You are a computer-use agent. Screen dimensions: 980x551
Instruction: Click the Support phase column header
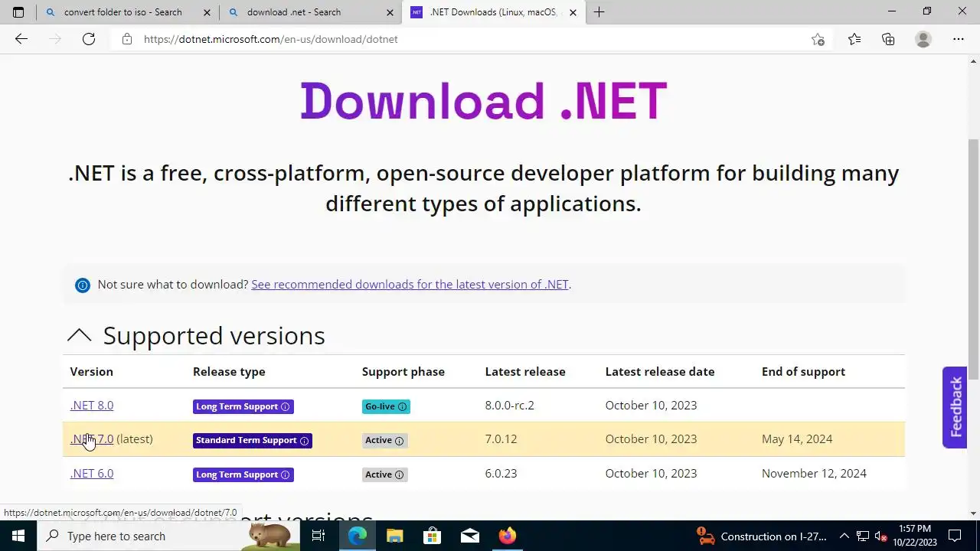[x=403, y=372]
